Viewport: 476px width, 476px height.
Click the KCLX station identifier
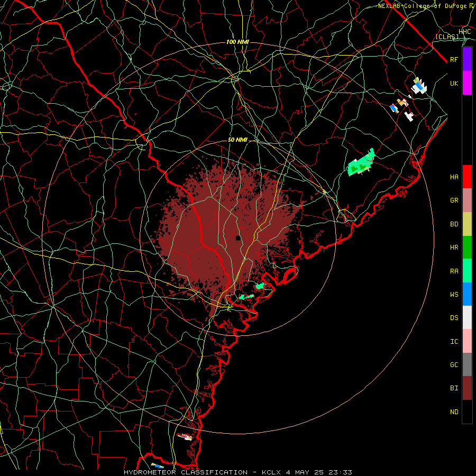pos(271,472)
